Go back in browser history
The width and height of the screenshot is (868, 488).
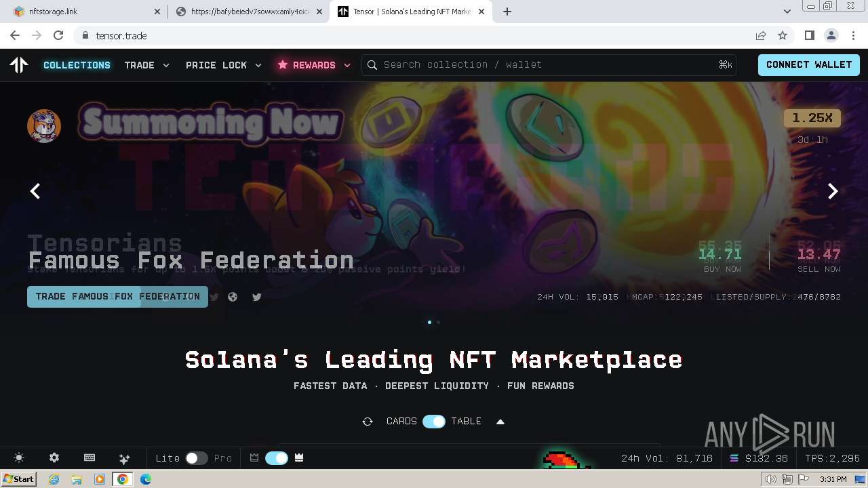pos(15,35)
